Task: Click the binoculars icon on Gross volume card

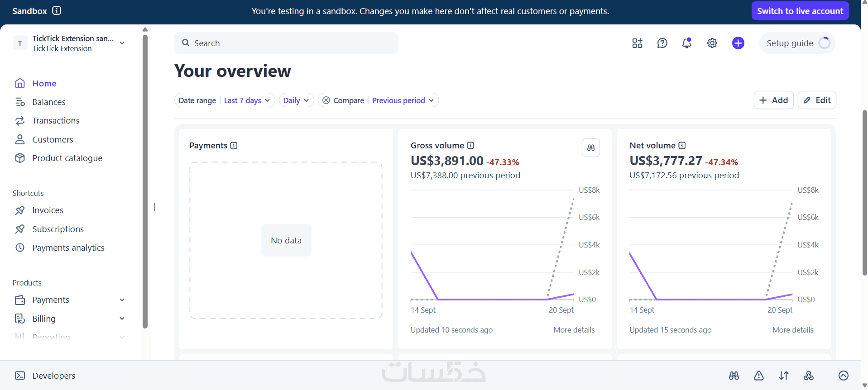Action: tap(591, 147)
